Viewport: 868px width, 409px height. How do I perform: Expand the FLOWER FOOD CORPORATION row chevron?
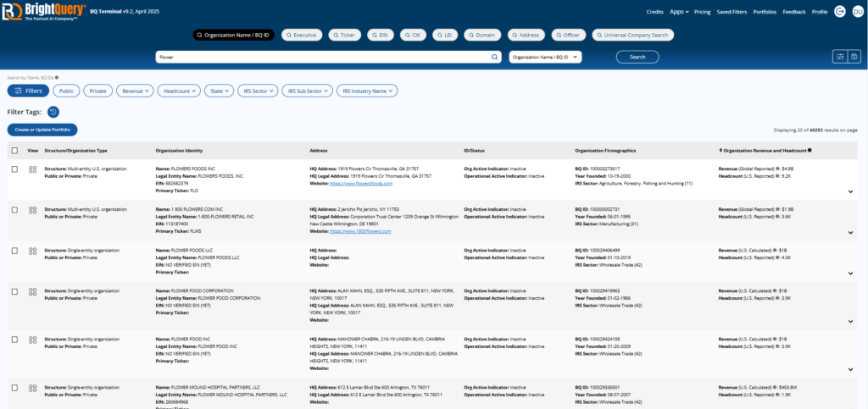tap(850, 321)
